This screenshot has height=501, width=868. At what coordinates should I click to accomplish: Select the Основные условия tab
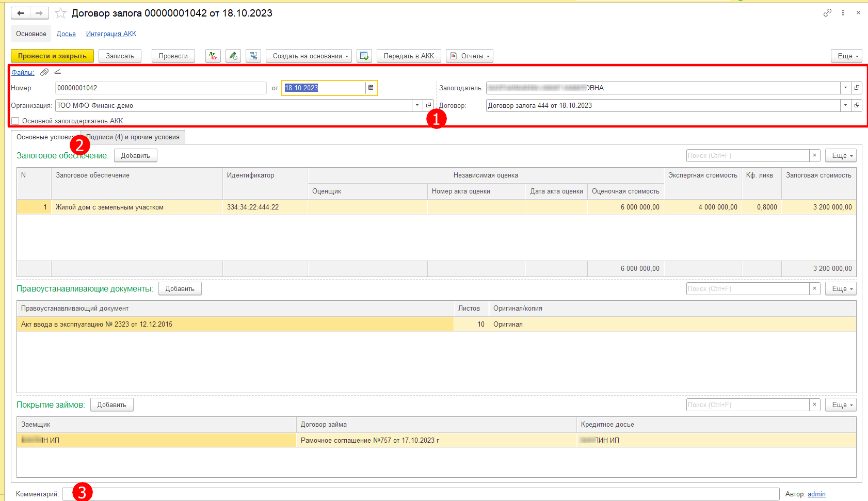(45, 137)
